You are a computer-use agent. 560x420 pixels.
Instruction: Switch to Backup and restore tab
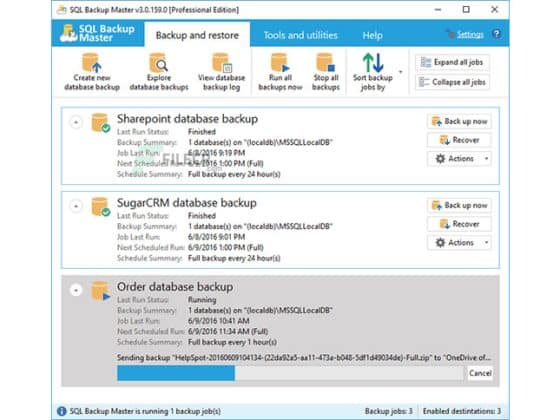coord(197,35)
